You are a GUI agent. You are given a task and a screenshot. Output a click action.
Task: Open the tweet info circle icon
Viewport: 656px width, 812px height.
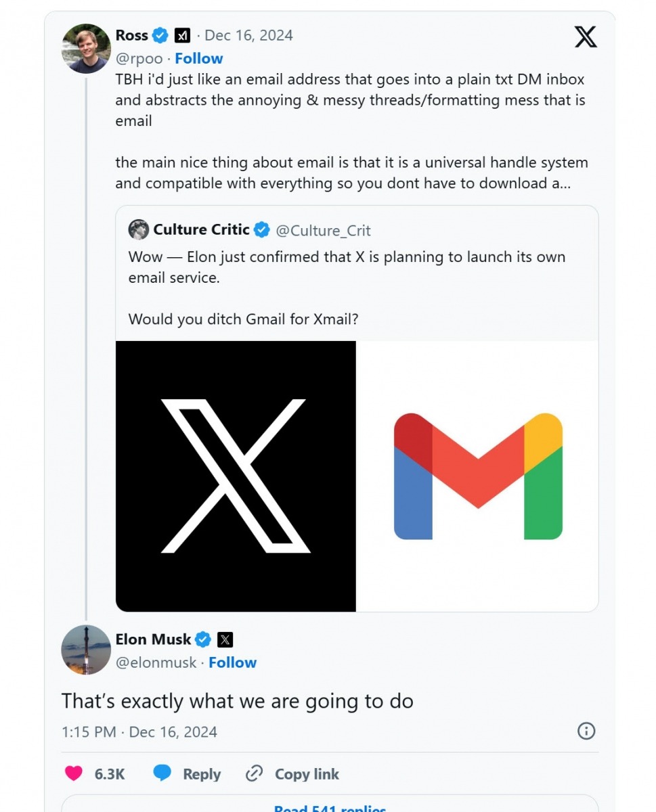point(586,731)
